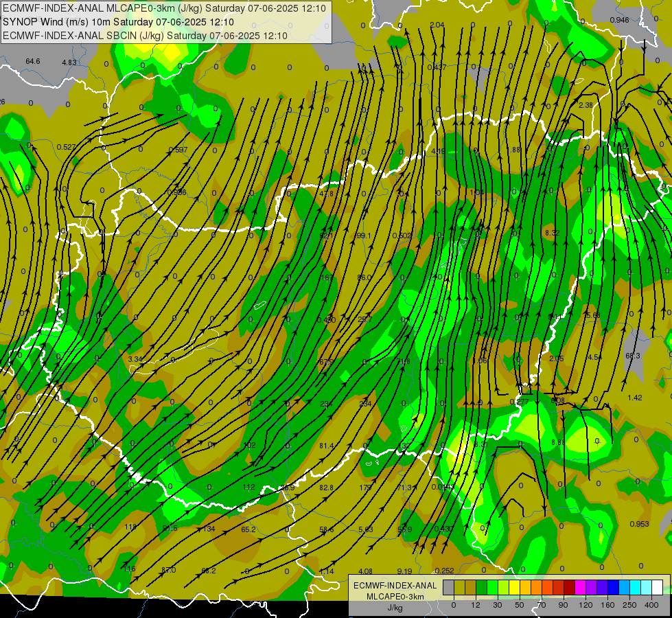Screen dimensions: 672x618
Task: Click the map value 1.42
Action: [x=635, y=398]
